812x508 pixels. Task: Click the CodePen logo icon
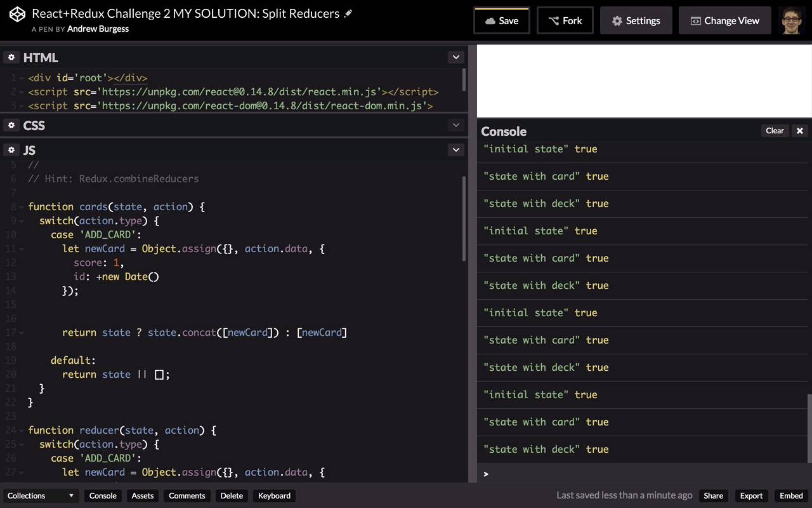pos(18,14)
